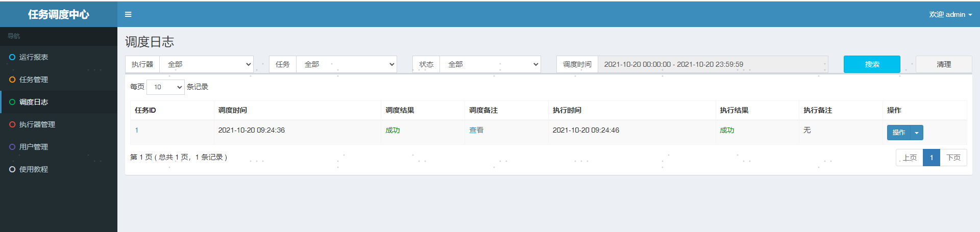Click the 调度时间 date range field
This screenshot has width=980, height=232.
[x=713, y=64]
